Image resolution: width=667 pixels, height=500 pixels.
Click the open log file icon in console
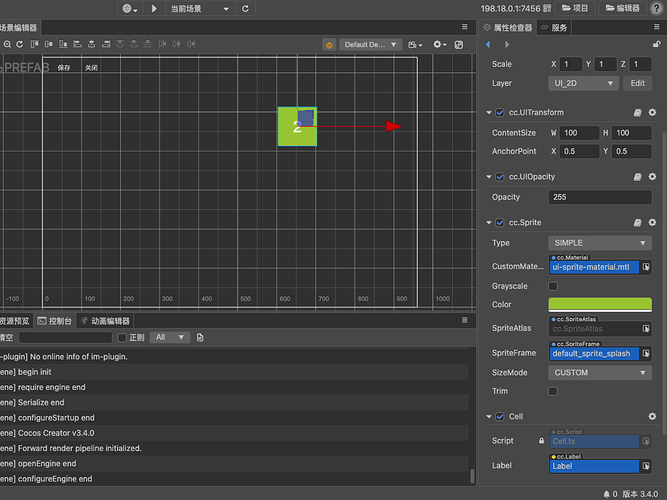pos(200,338)
